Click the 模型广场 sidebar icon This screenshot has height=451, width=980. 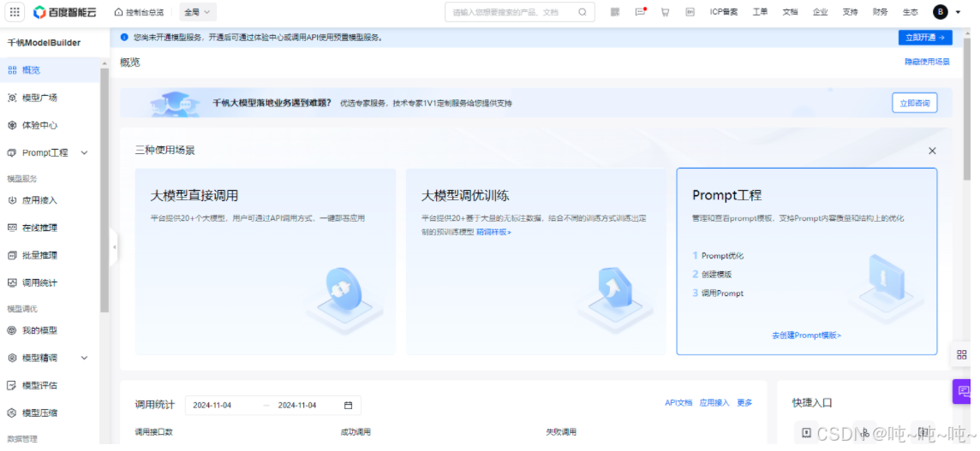(12, 98)
